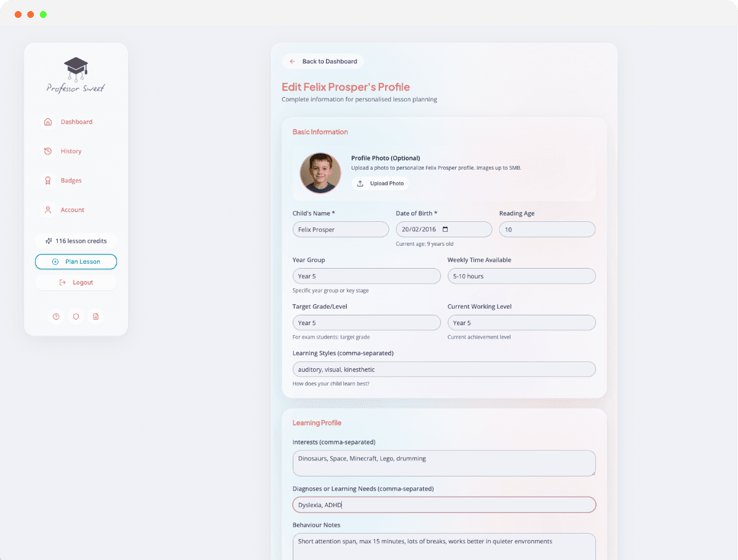Open the Badges page
Image resolution: width=738 pixels, height=560 pixels.
(x=71, y=181)
